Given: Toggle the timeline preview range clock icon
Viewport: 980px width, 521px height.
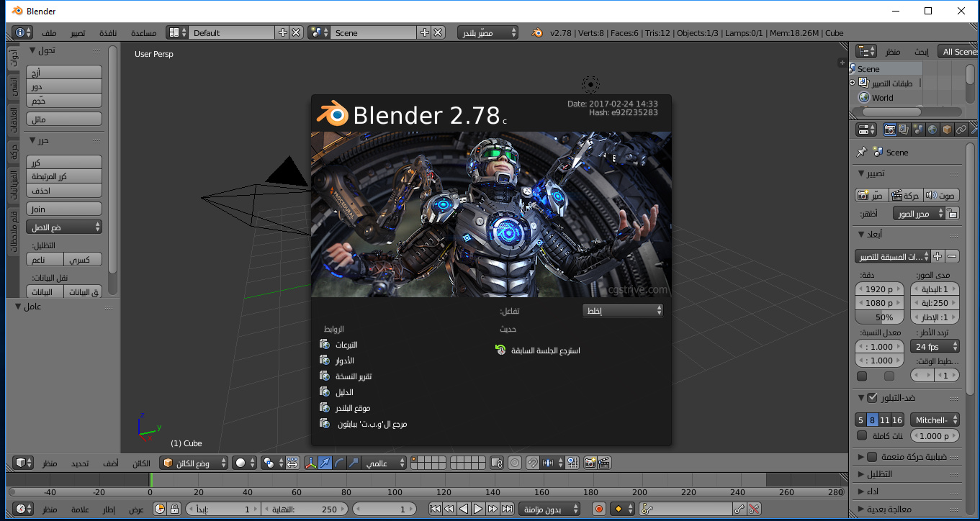Looking at the screenshot, I should [x=159, y=509].
